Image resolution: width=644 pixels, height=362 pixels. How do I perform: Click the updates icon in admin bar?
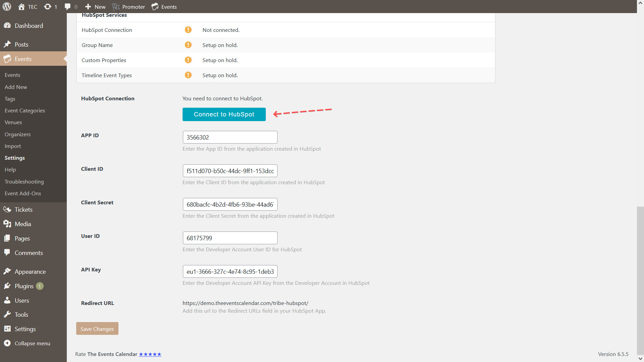click(x=48, y=7)
